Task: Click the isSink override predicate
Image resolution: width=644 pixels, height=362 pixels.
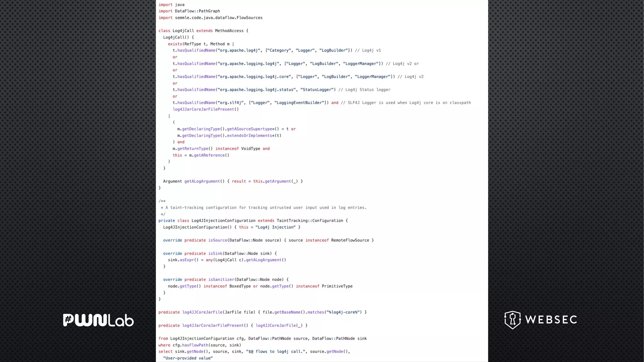Action: pos(215,253)
